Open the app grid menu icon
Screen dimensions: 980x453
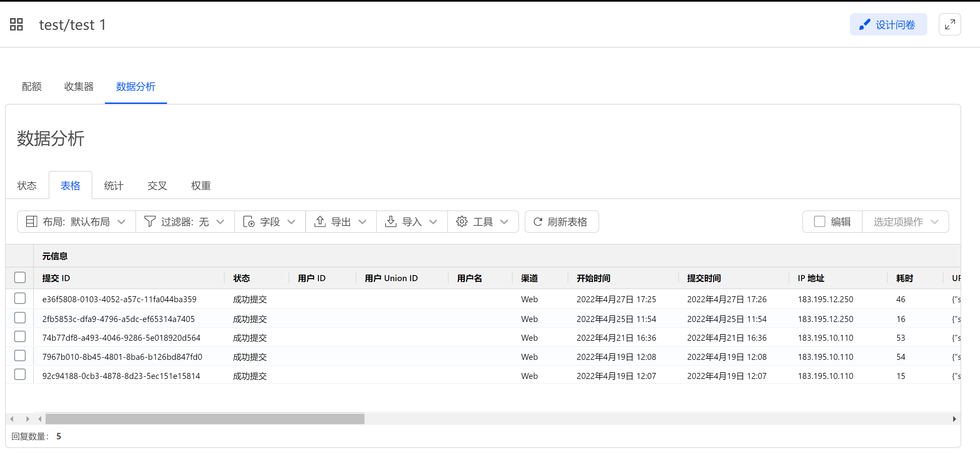16,24
